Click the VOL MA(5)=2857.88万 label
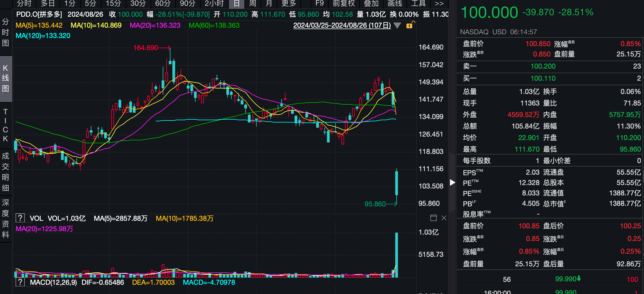The image size is (644, 294). point(120,218)
